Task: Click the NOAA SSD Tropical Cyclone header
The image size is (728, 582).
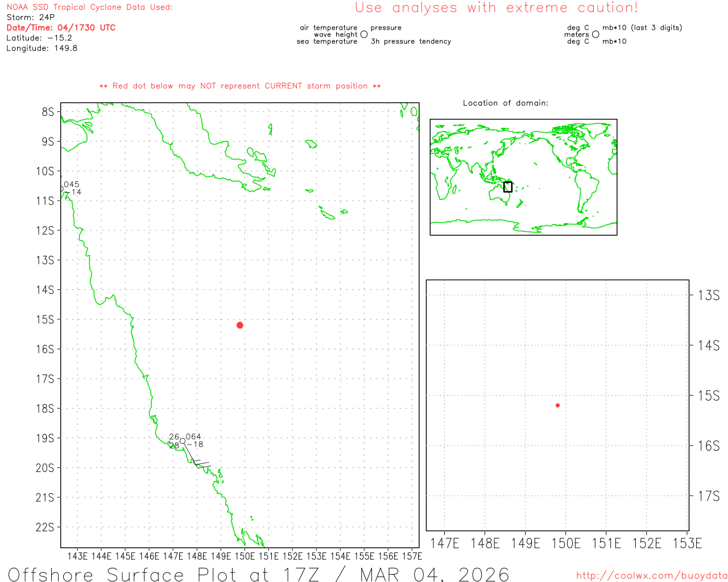Action: tap(89, 7)
